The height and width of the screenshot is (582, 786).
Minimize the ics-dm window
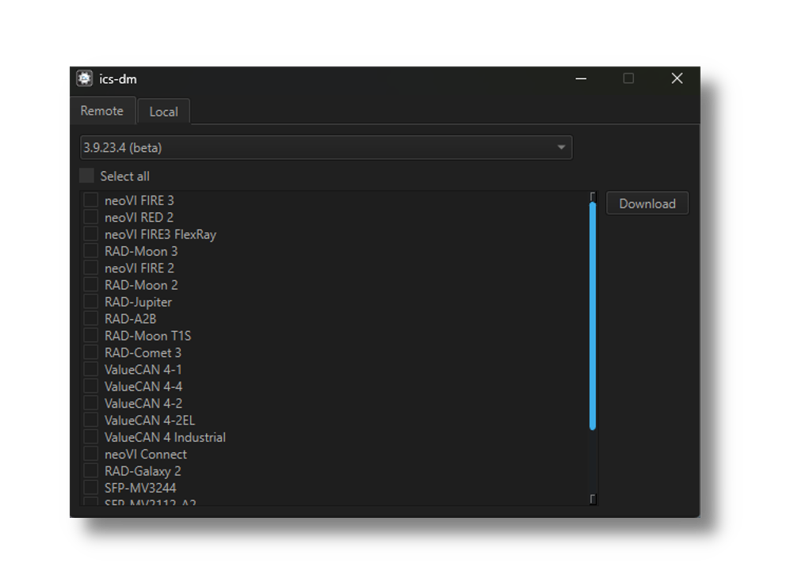(581, 79)
